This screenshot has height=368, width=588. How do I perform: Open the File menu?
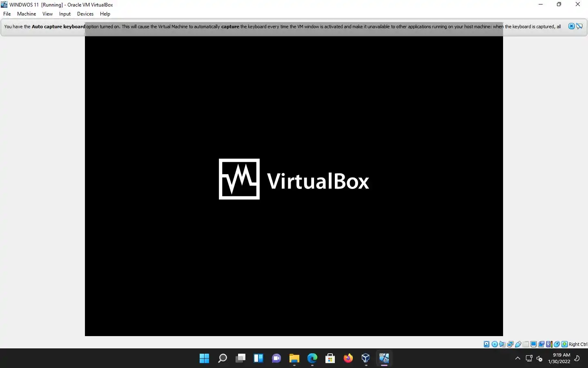pyautogui.click(x=7, y=13)
